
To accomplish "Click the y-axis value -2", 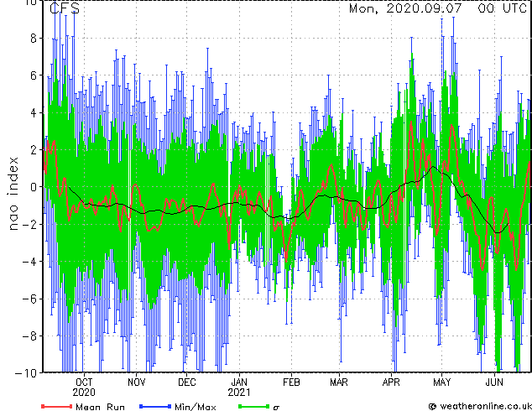I will coord(29,224).
